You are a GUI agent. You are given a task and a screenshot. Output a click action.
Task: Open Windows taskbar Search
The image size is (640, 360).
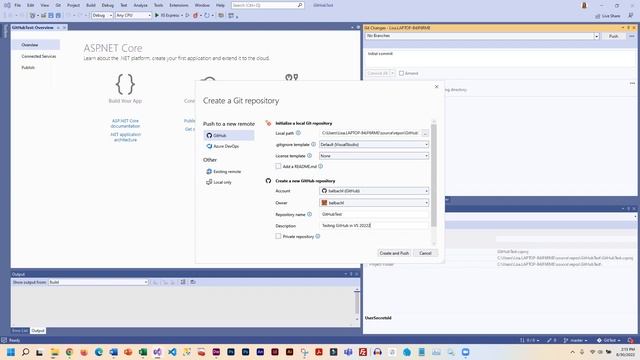coord(25,352)
